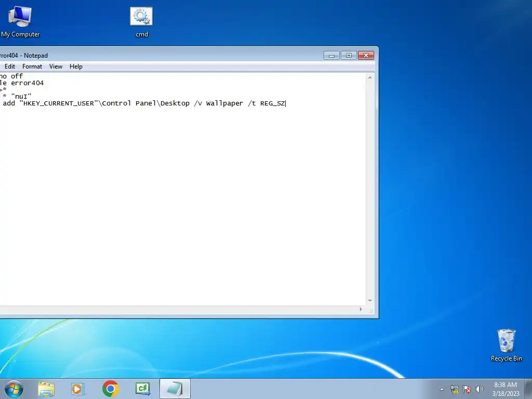Screen dimensions: 532x399
Task: Open the C# application taskbar icon
Action: point(142,389)
